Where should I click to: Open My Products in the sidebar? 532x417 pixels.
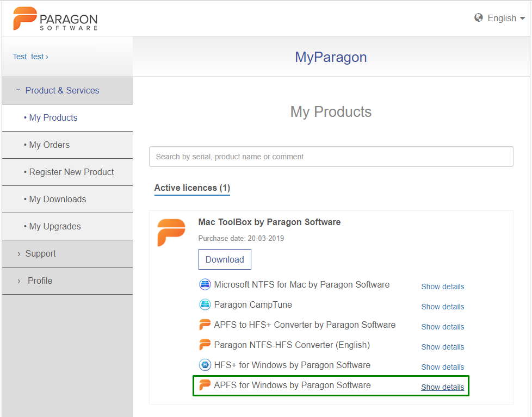pyautogui.click(x=67, y=117)
